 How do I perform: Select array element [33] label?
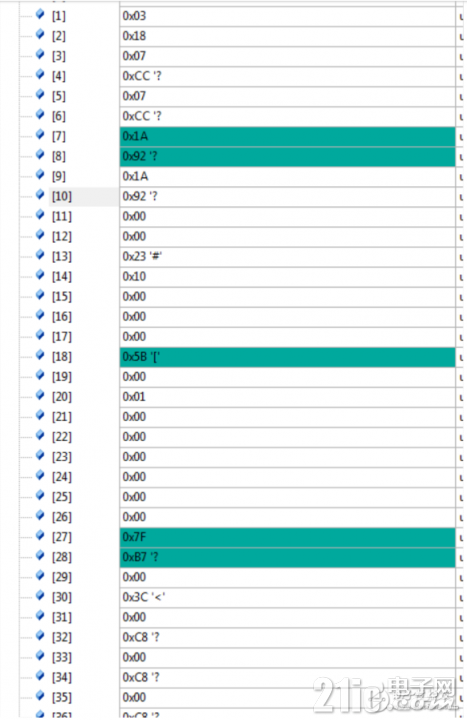click(62, 658)
